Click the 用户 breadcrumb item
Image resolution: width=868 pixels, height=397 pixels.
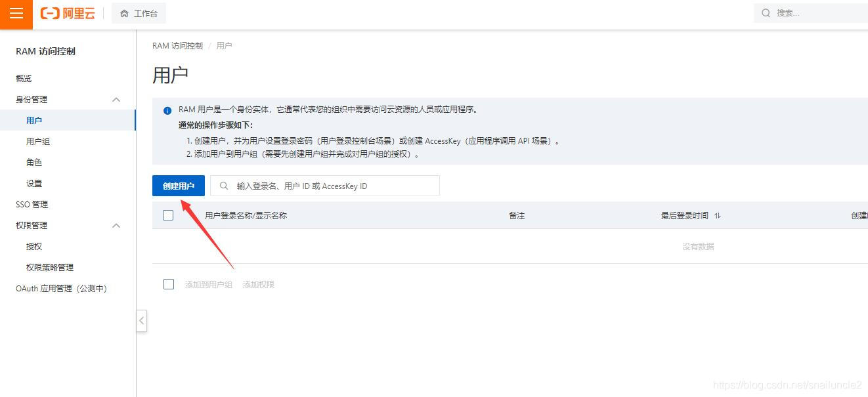pyautogui.click(x=224, y=46)
